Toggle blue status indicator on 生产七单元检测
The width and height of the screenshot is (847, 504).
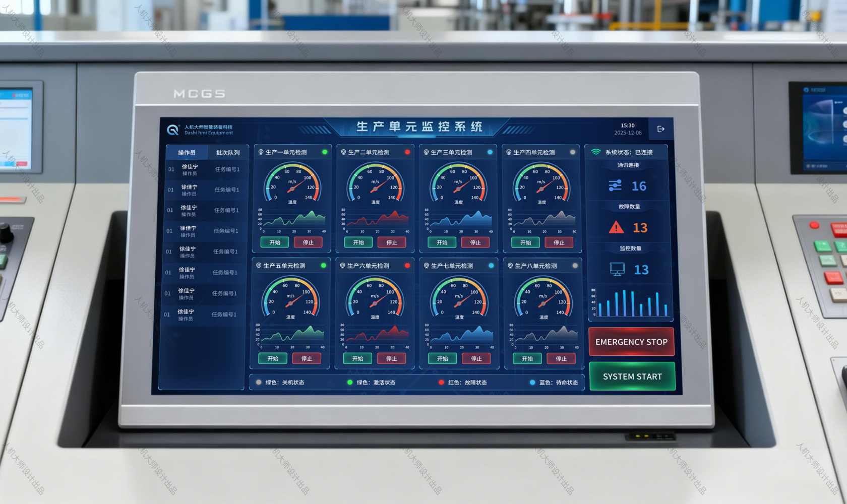pyautogui.click(x=491, y=266)
